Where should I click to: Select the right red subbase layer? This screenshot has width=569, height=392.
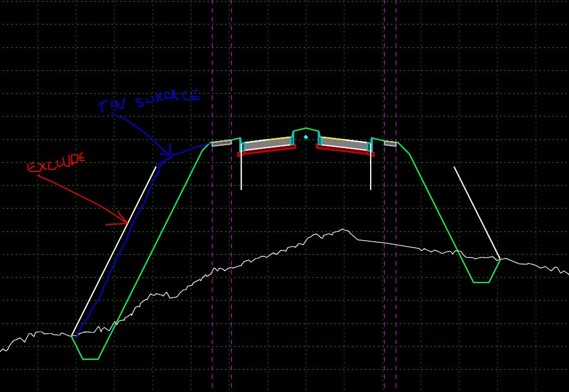click(345, 150)
